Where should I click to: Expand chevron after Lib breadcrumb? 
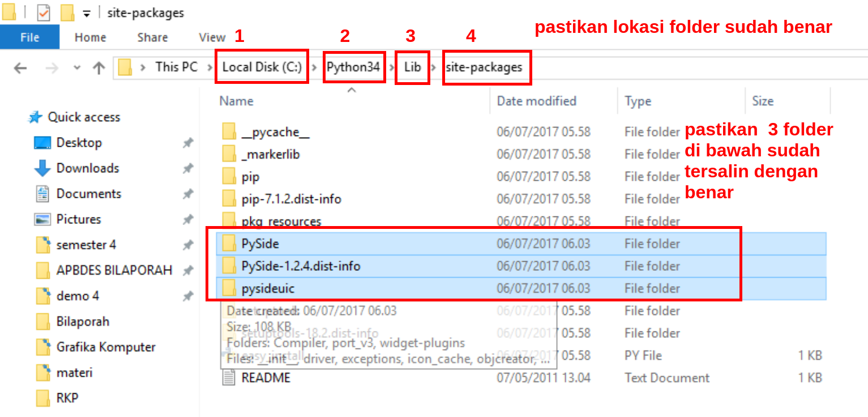tap(434, 67)
